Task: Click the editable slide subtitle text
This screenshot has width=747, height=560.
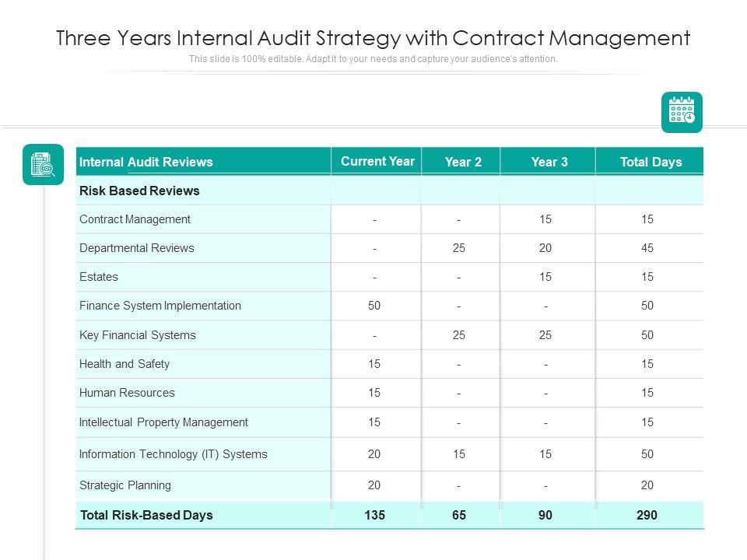Action: pos(373,59)
